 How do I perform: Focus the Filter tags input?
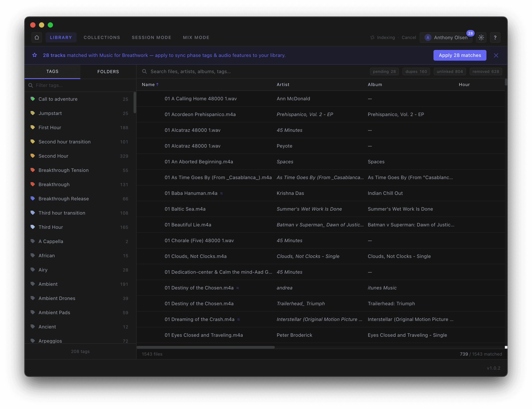point(80,85)
